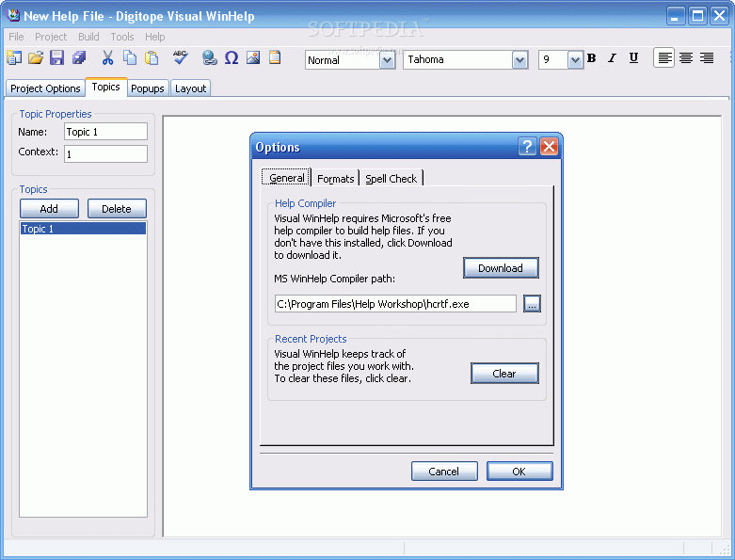Align text right

707,58
